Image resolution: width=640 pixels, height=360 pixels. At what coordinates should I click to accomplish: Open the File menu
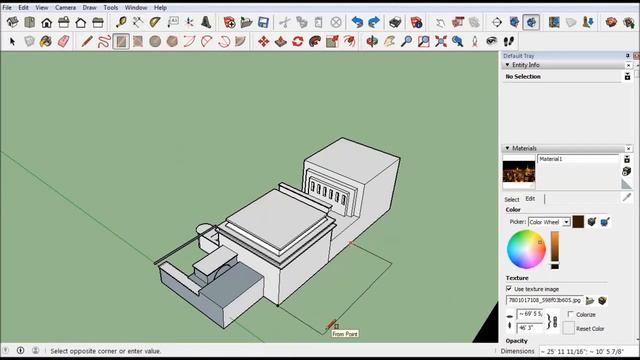[x=7, y=7]
